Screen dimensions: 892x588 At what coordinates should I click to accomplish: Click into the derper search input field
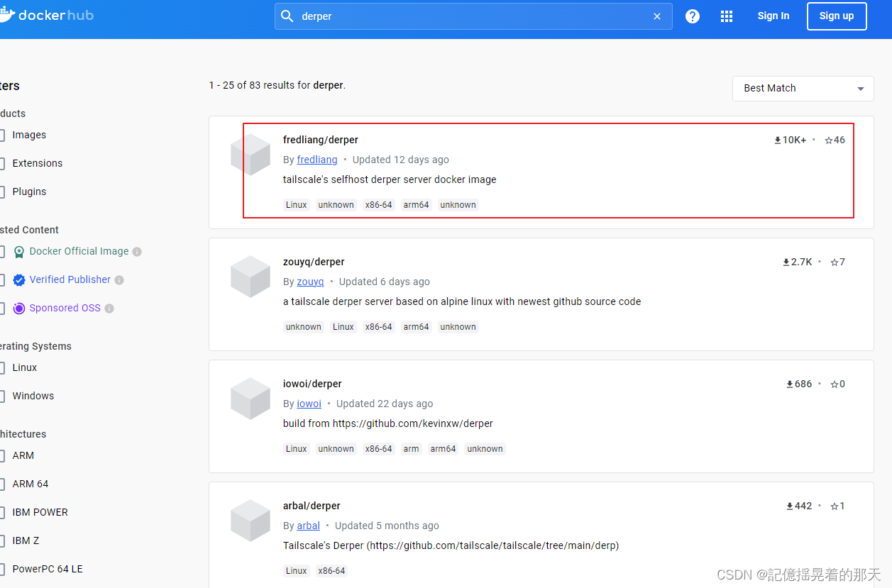click(x=472, y=16)
